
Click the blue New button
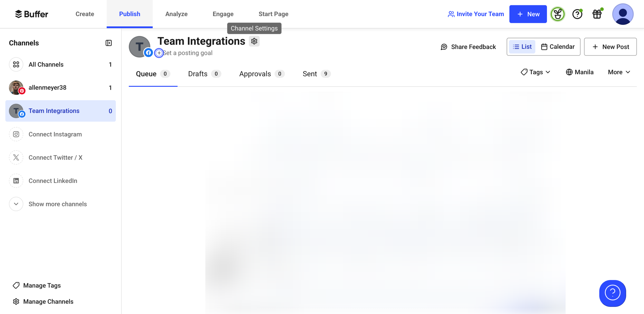[528, 14]
